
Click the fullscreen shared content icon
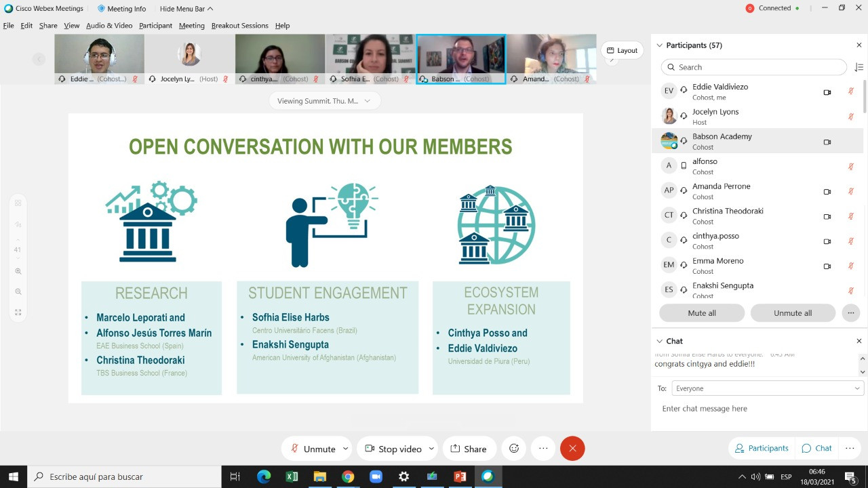click(x=18, y=312)
